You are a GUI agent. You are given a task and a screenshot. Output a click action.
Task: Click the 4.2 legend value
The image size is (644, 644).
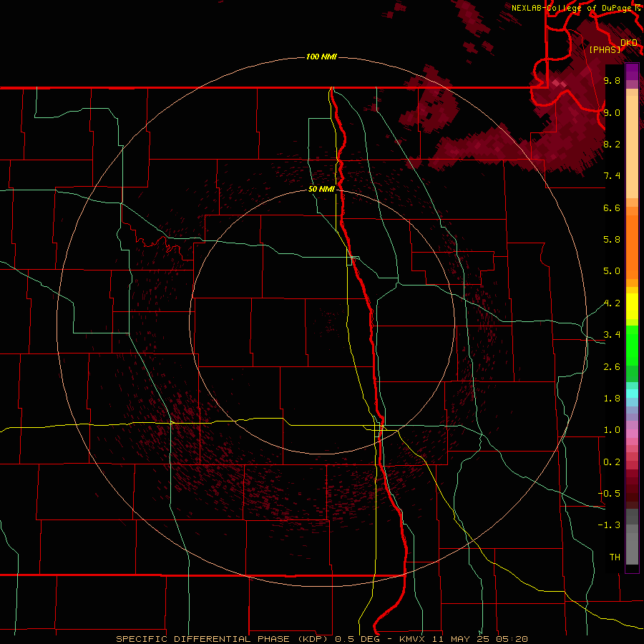click(612, 303)
